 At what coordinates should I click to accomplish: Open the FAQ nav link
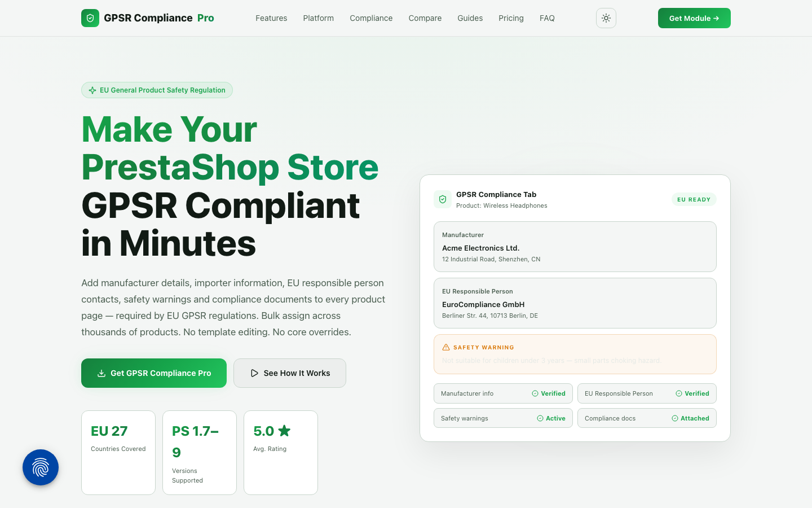click(547, 18)
